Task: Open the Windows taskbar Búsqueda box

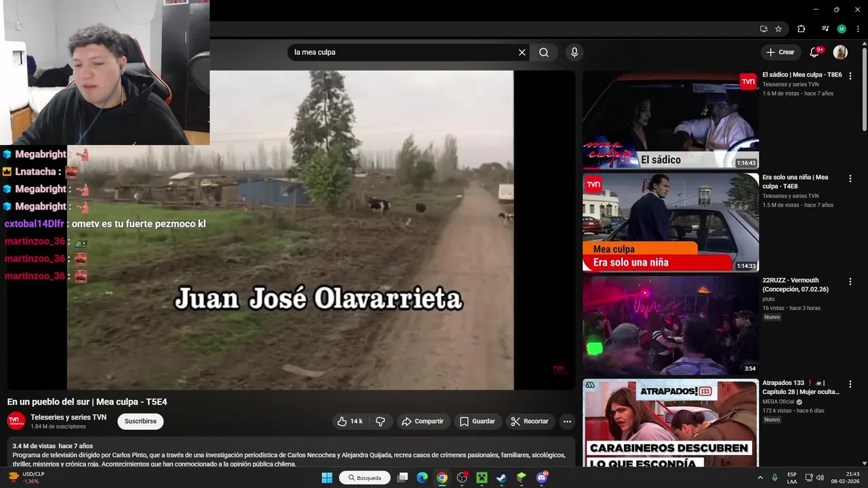Action: click(365, 478)
